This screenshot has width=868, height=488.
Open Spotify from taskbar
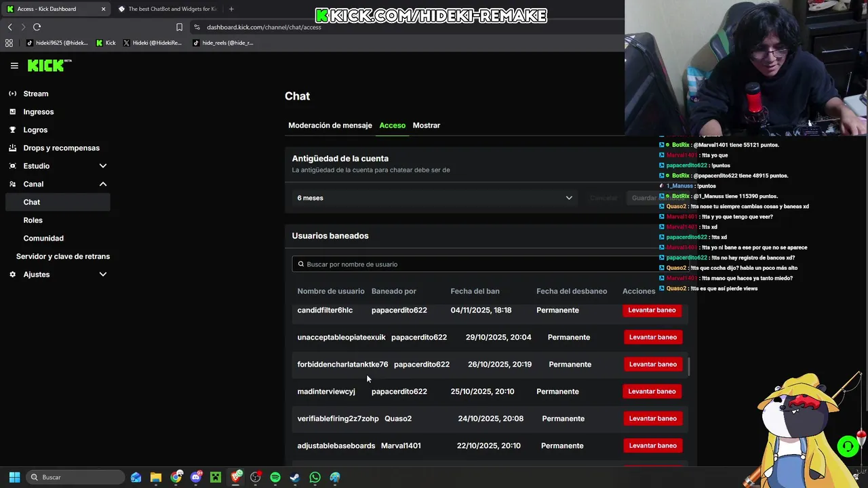tap(275, 477)
